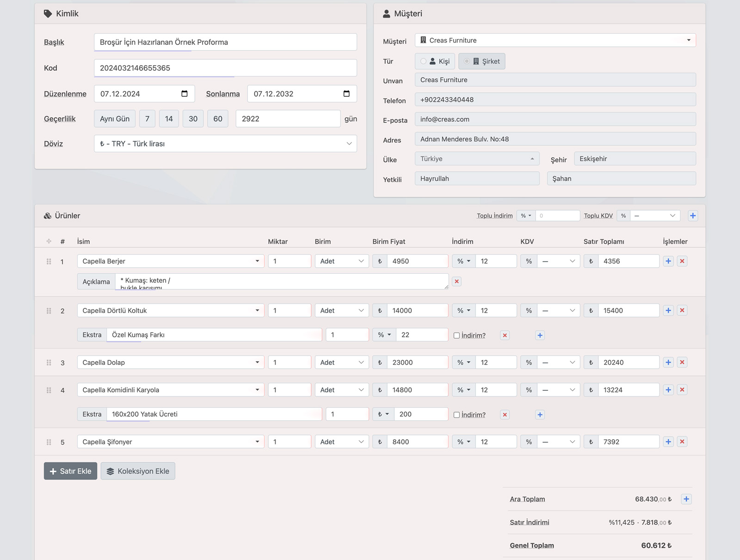Click drag handle of Capella Şifonyer row

(49, 442)
